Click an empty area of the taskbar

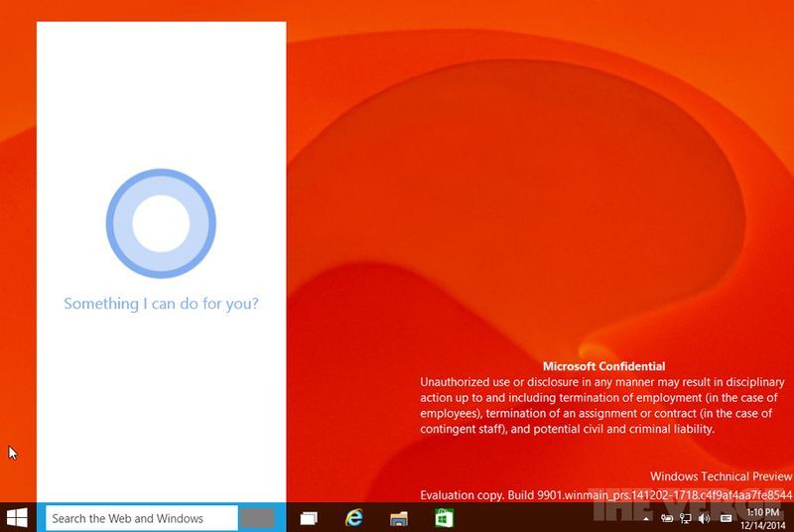(556, 518)
